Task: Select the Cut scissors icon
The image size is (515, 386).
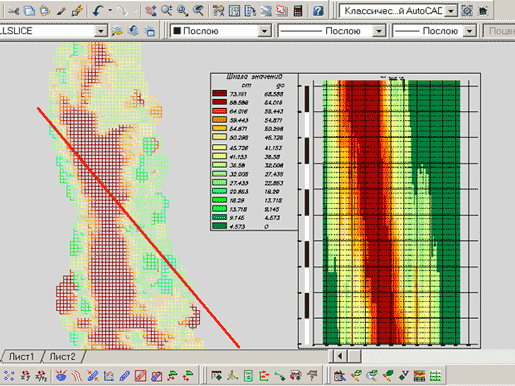Action: click(x=13, y=11)
